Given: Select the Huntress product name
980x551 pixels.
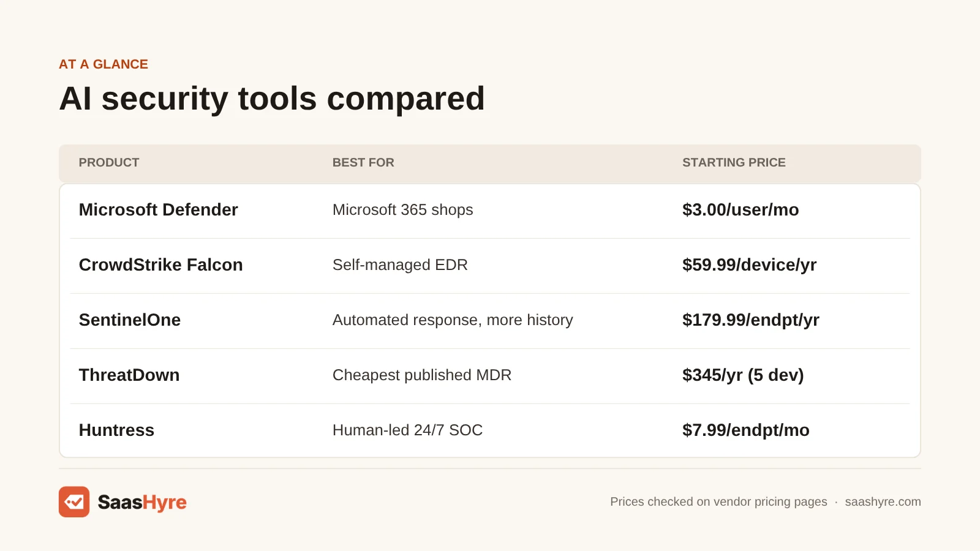Looking at the screenshot, I should tap(116, 430).
